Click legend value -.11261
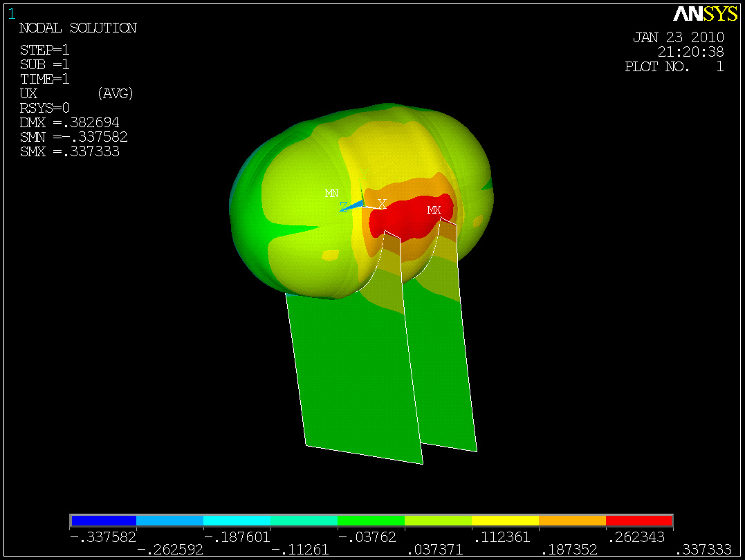 pyautogui.click(x=300, y=550)
